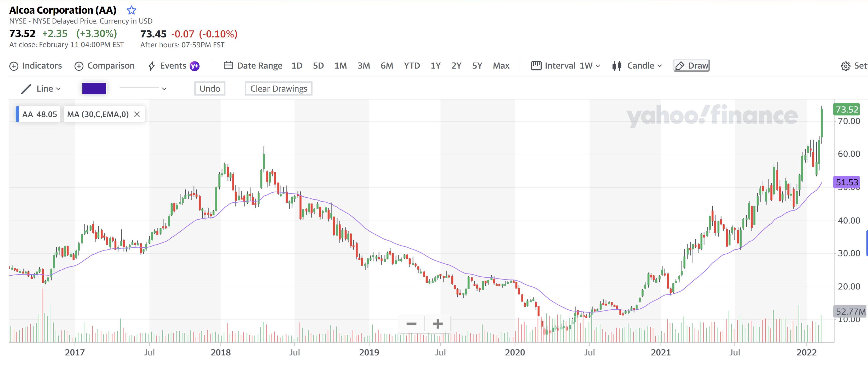Click the 51.53 moving average tag
The image size is (868, 368).
[x=847, y=182]
